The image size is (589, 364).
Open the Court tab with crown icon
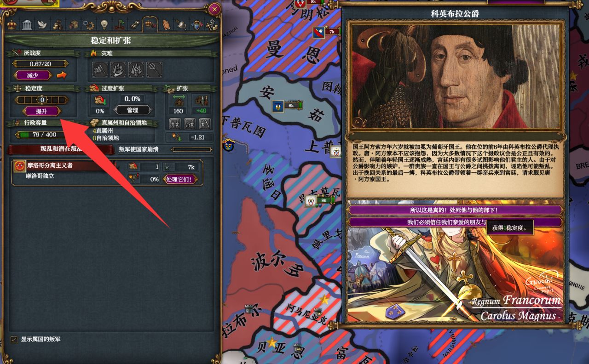click(12, 24)
